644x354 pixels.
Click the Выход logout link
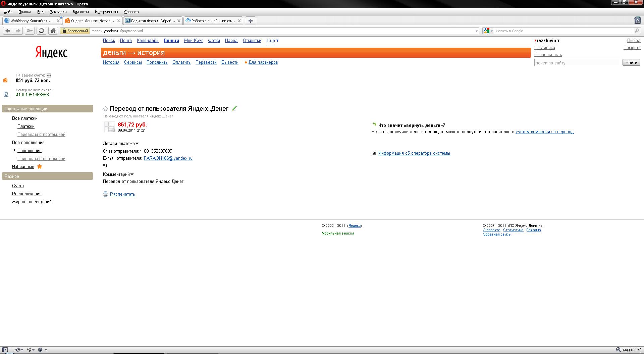[x=634, y=41]
